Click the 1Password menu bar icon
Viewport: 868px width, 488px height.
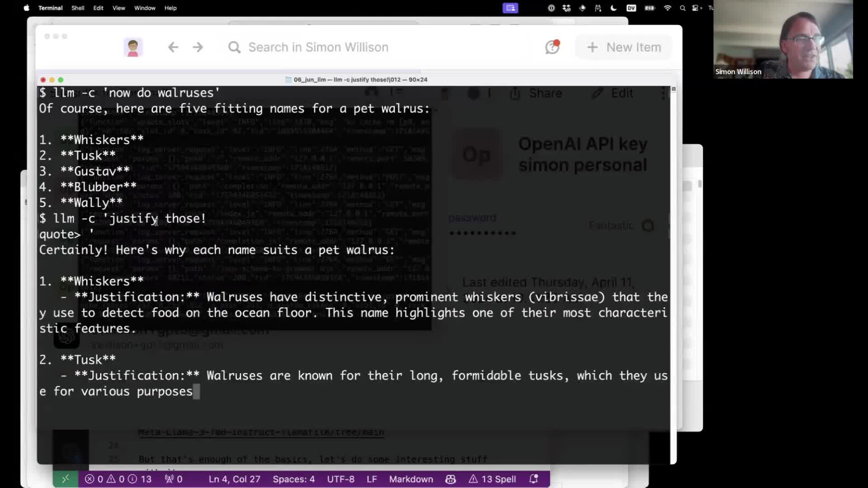[x=551, y=8]
